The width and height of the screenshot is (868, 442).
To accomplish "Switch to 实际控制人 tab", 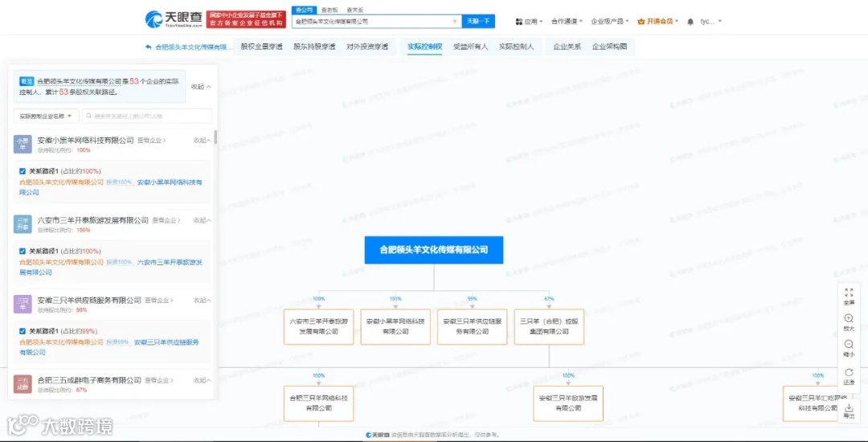I will (516, 47).
